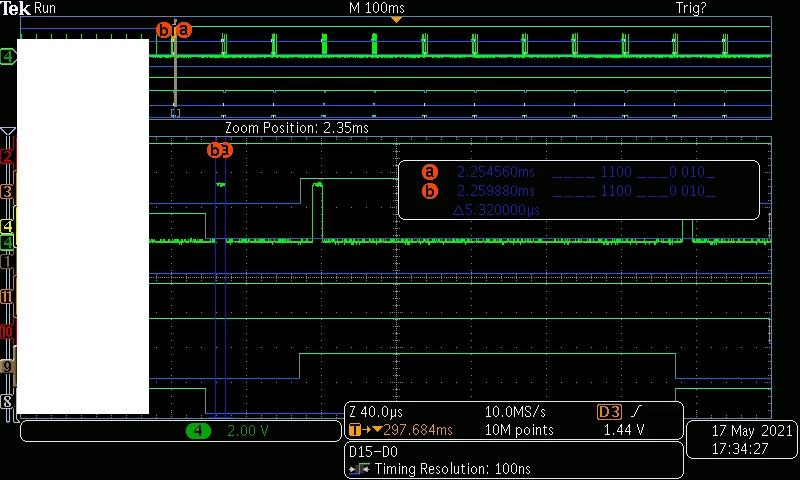Click the D15-D0 digital bus label

[373, 451]
